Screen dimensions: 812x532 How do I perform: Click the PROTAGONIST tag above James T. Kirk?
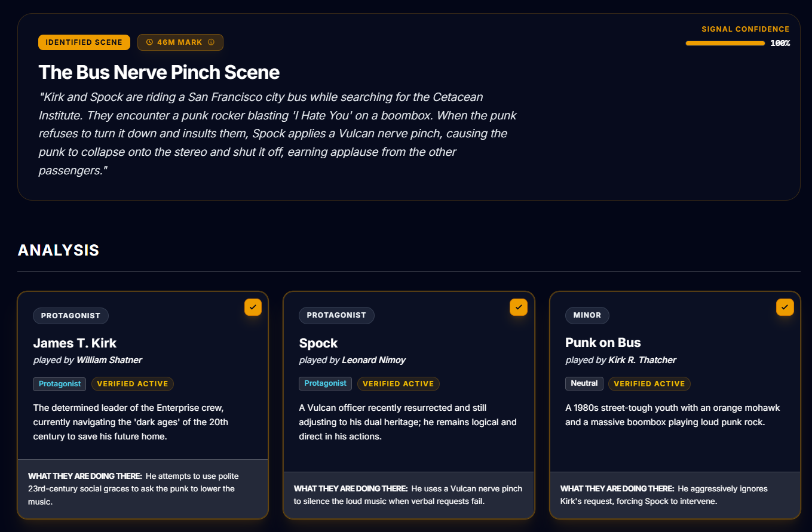(x=71, y=315)
